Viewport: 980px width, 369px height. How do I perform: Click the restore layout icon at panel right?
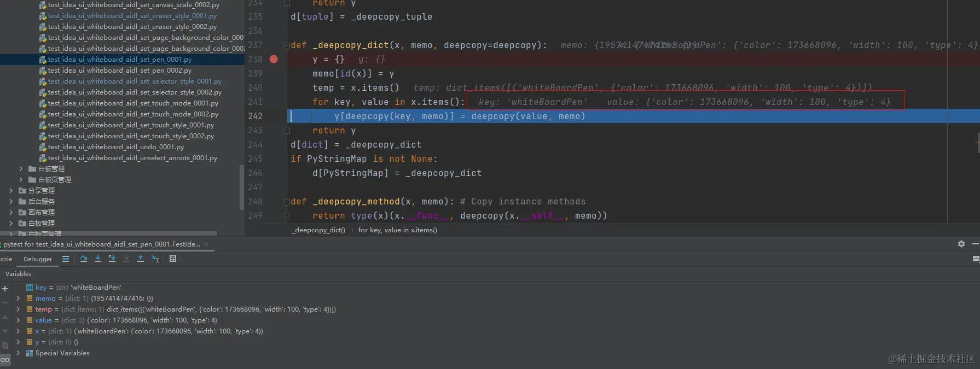click(976, 259)
